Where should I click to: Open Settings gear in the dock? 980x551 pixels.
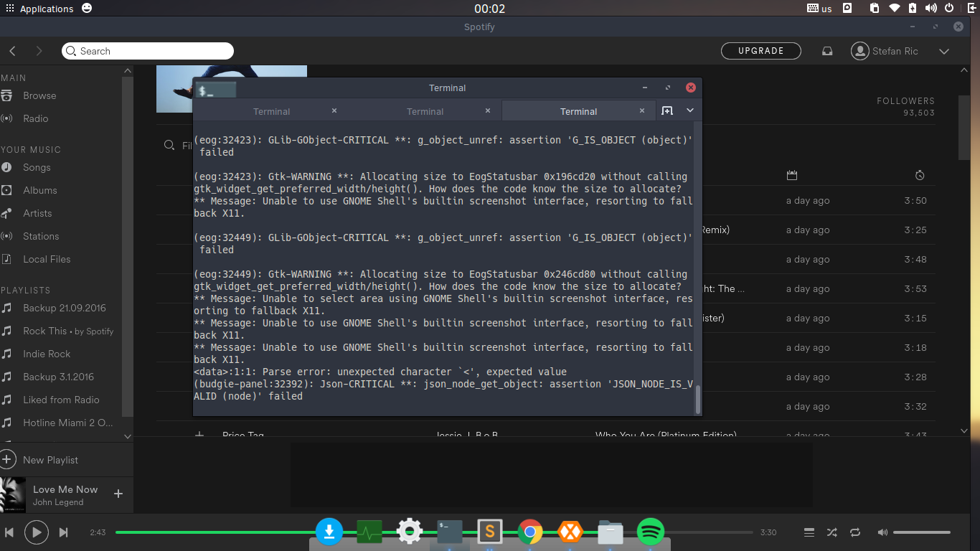410,532
